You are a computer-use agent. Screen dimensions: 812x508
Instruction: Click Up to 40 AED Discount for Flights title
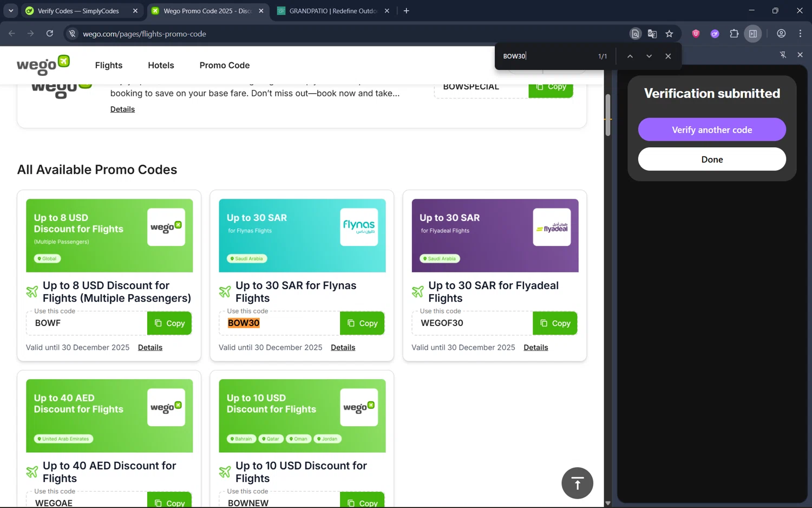[x=109, y=472]
